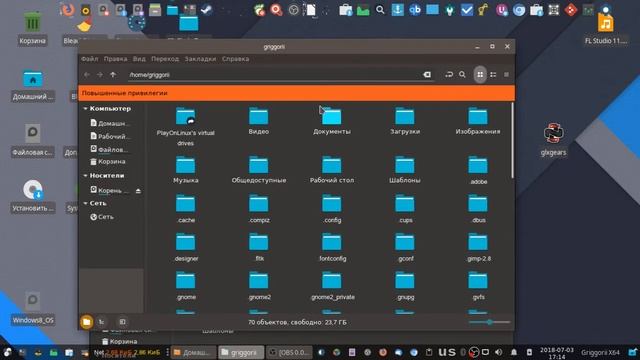Go forward with the right arrow in the toolbar
This screenshot has width=640, height=360.
tap(100, 75)
